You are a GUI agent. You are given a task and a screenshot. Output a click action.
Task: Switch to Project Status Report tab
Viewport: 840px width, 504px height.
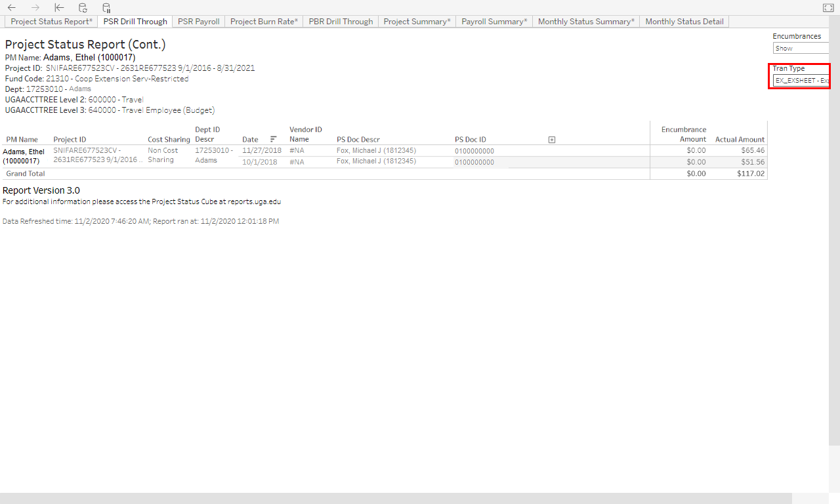point(52,22)
